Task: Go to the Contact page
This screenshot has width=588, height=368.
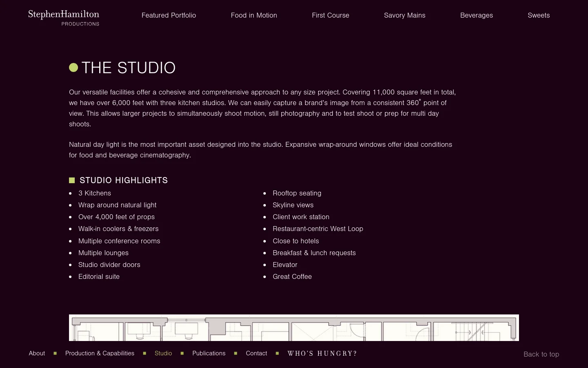Action: point(256,353)
